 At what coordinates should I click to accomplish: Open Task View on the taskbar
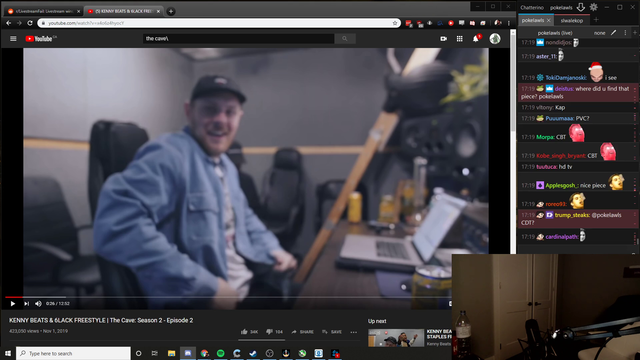point(155,353)
